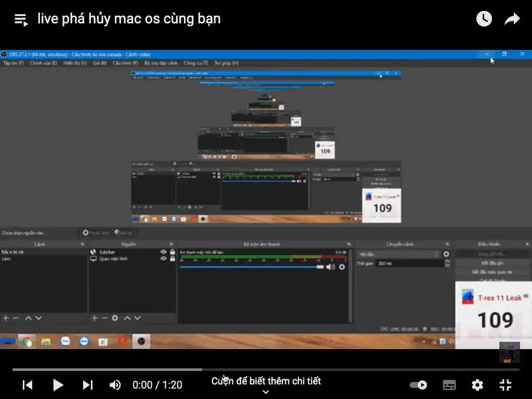
Task: Select 'Subriber' source in Nguồn list
Action: point(107,252)
